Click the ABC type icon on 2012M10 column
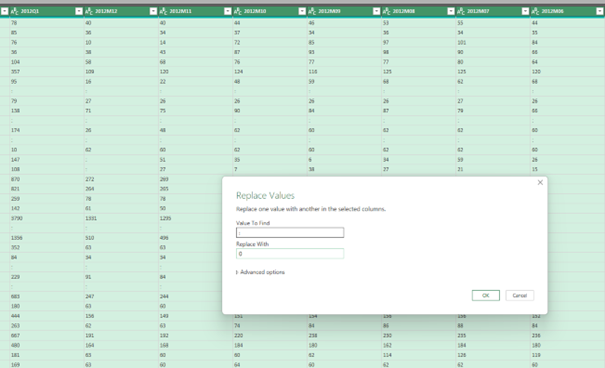 (x=238, y=12)
